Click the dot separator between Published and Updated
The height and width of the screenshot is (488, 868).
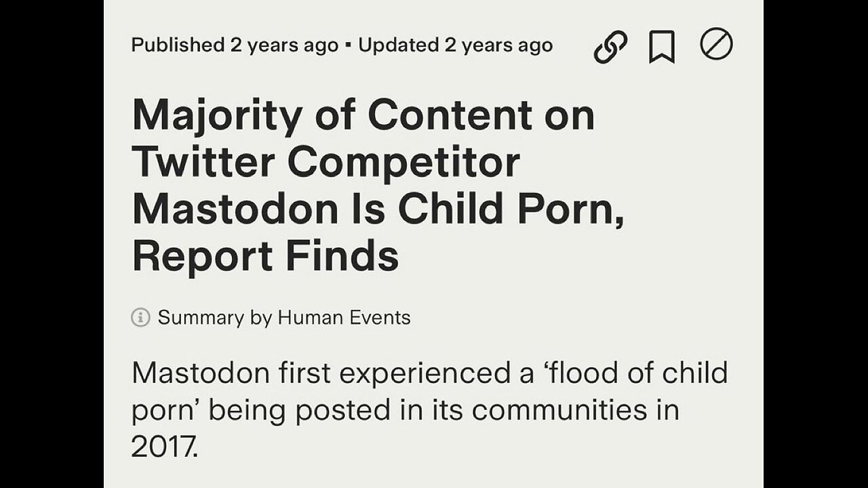[348, 46]
